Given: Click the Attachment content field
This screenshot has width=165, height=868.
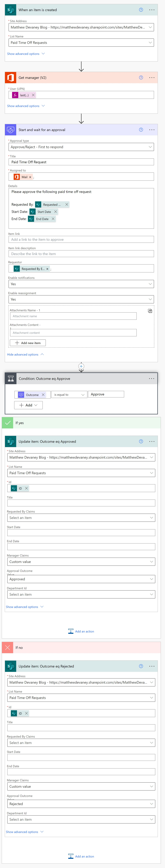Looking at the screenshot, I should click(x=73, y=333).
